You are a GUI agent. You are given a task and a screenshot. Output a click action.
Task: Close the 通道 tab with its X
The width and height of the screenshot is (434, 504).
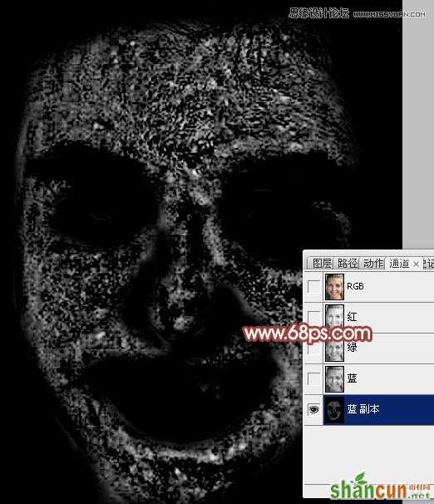416,264
